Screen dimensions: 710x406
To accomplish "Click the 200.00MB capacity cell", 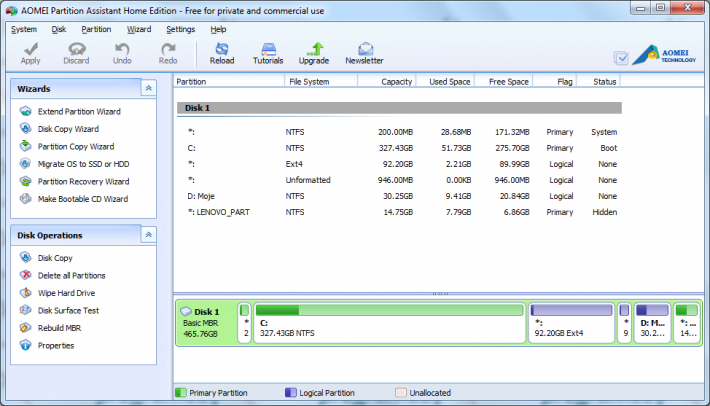I will click(395, 132).
